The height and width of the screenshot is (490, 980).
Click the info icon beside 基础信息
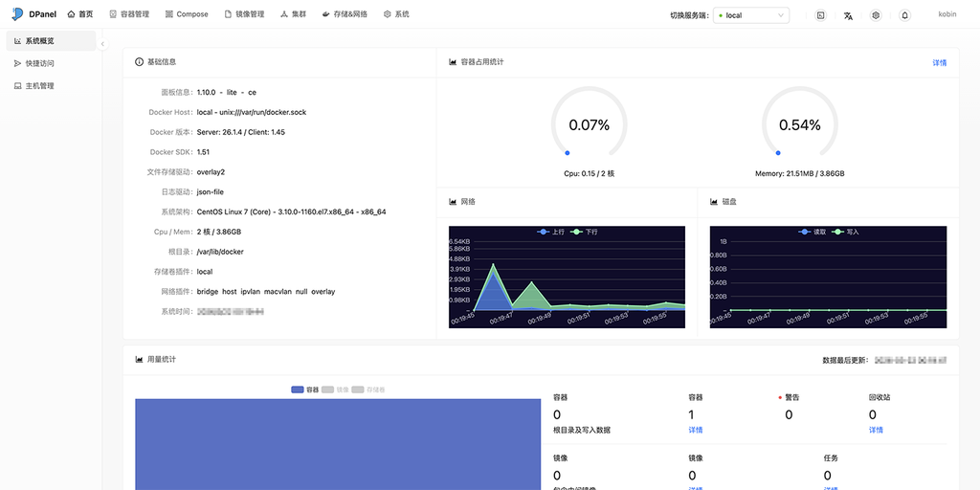139,62
